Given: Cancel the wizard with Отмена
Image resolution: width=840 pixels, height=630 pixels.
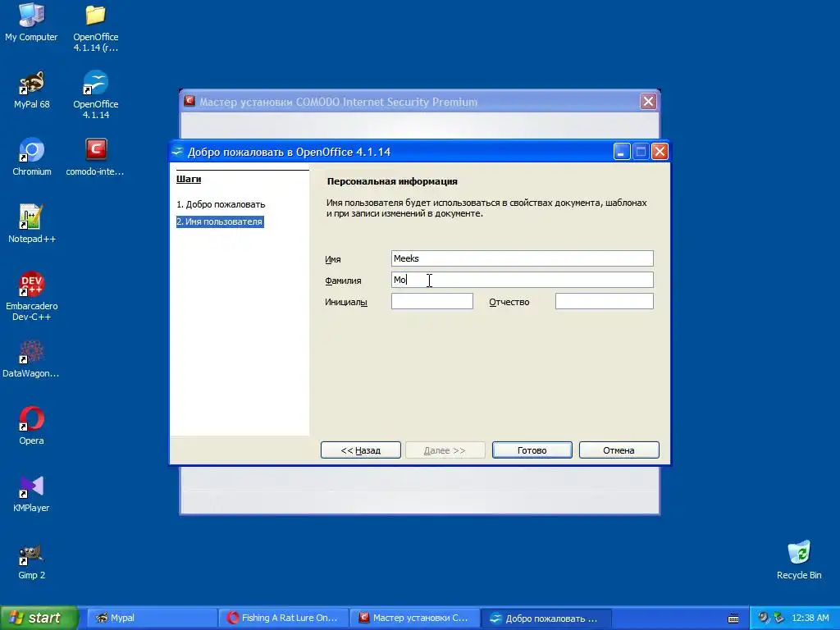Looking at the screenshot, I should [619, 450].
